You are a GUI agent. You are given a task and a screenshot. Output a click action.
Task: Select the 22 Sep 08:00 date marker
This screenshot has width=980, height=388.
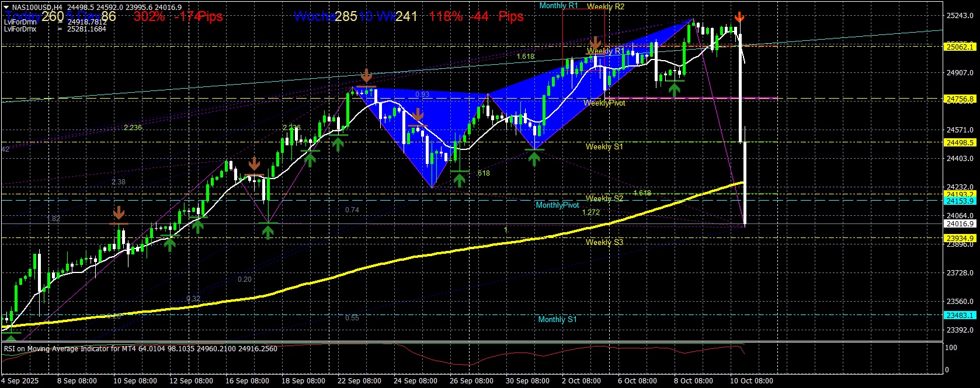[x=359, y=381]
